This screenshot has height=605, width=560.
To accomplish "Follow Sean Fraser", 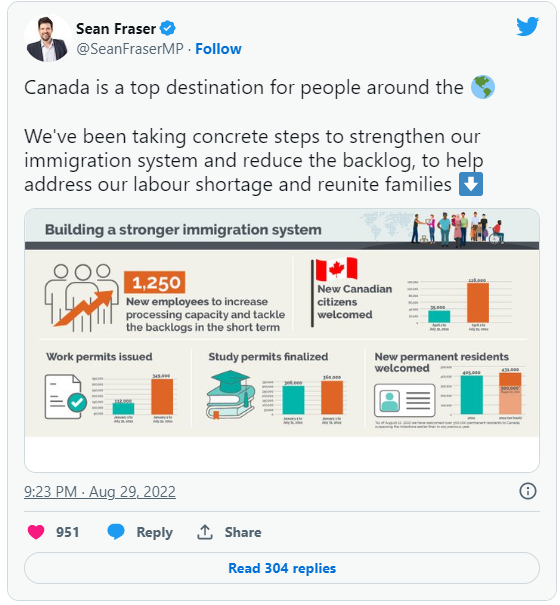I will (x=218, y=49).
